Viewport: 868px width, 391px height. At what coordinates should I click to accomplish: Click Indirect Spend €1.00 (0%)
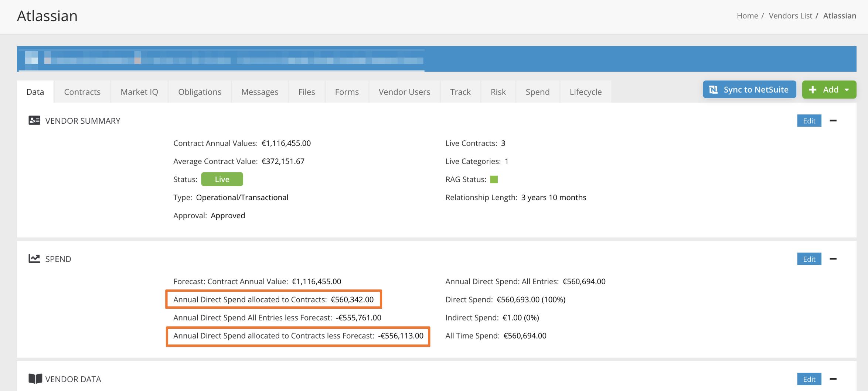(521, 318)
